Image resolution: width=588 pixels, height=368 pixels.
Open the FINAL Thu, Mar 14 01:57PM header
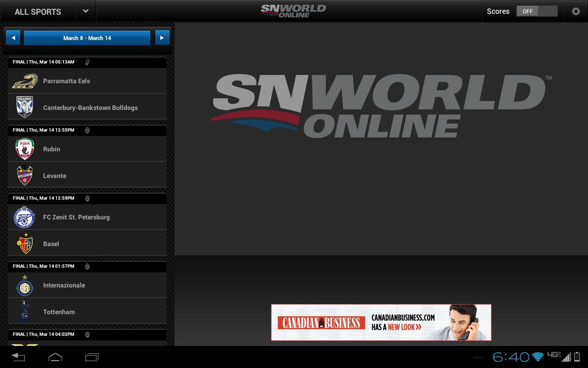(x=87, y=266)
